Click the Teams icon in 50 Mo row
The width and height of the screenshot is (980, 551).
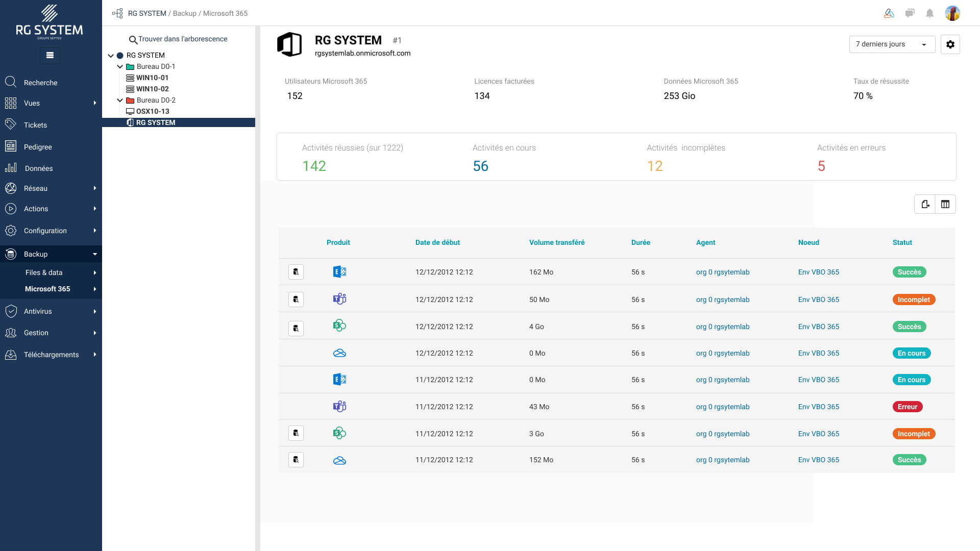coord(339,299)
